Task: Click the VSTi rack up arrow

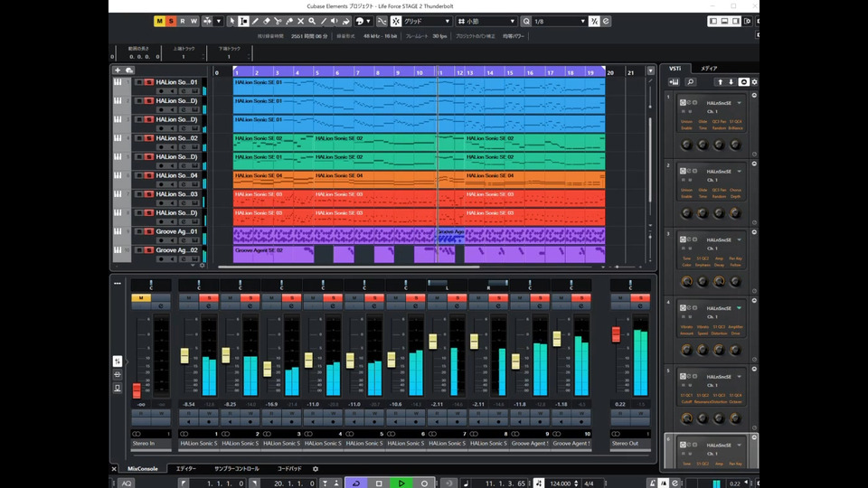Action: click(720, 82)
